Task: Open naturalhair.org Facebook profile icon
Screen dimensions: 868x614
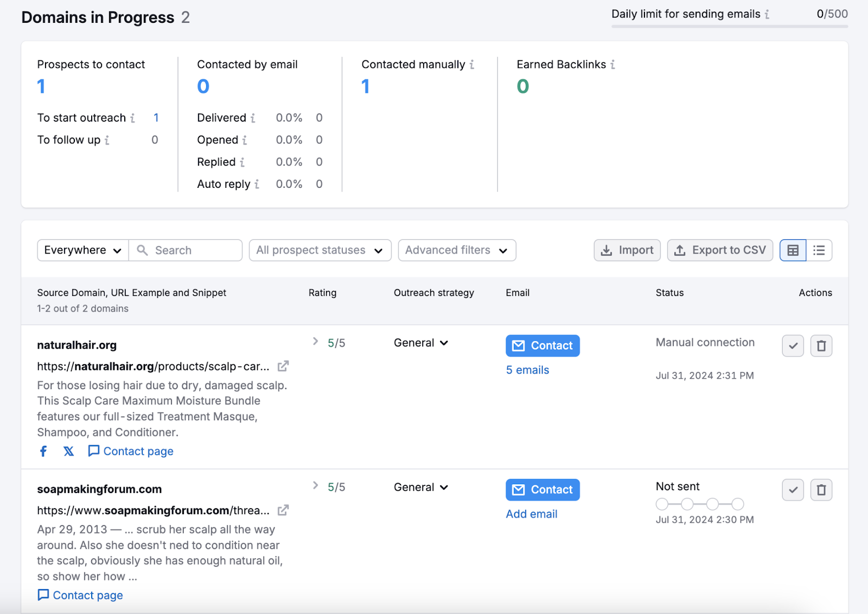Action: point(43,451)
